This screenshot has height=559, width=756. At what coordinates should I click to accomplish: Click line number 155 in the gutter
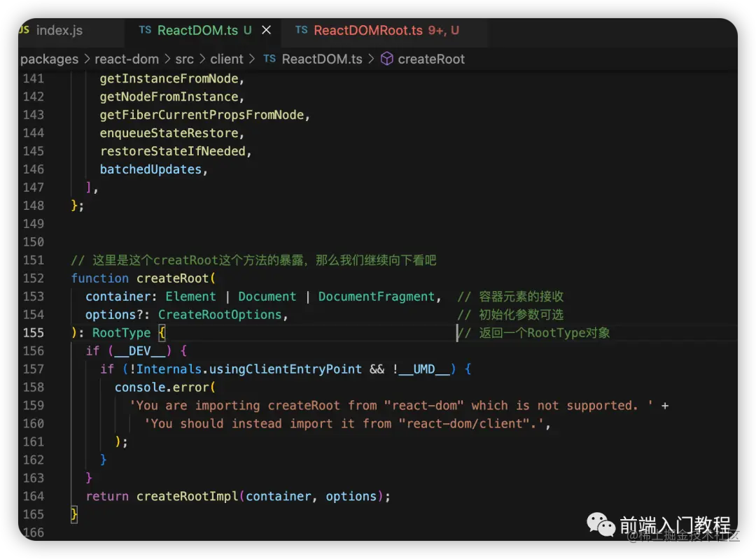pyautogui.click(x=34, y=333)
